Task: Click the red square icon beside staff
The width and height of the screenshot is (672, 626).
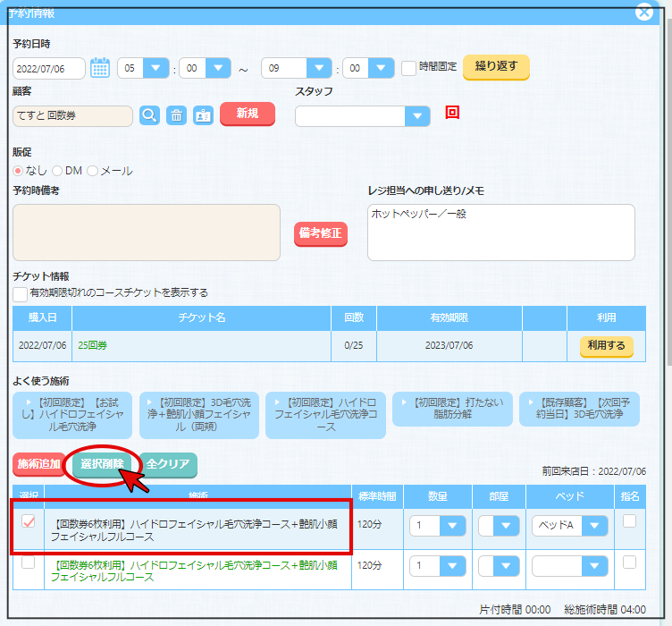Action: tap(452, 113)
